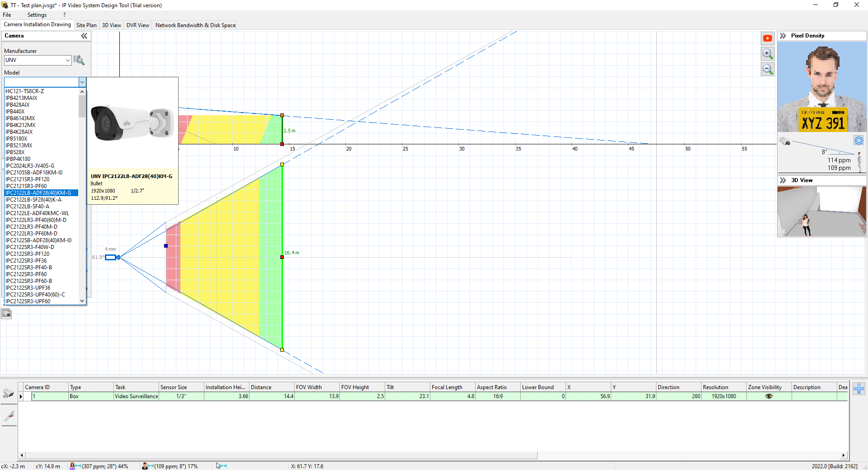Switch to Network Bandwidth & Disk Space tab
This screenshot has height=470, width=868.
[x=195, y=25]
